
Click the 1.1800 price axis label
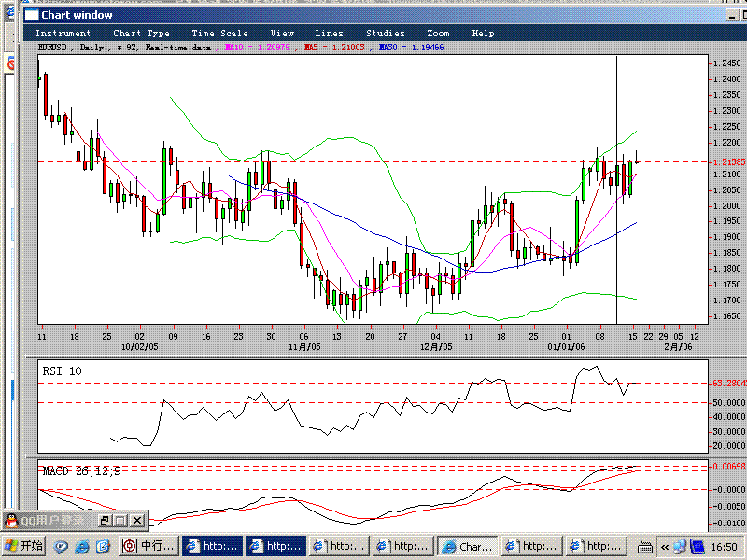point(727,269)
